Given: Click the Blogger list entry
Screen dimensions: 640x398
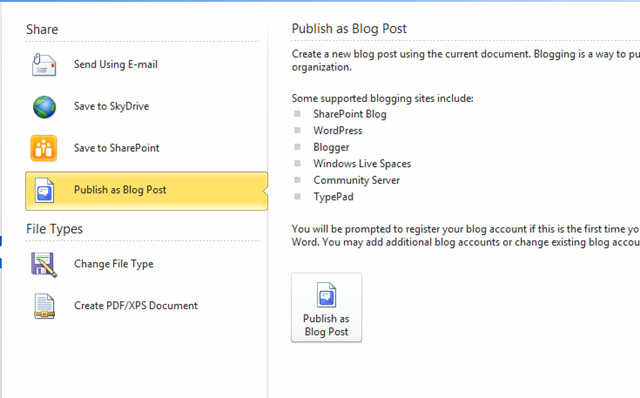Looking at the screenshot, I should click(x=331, y=147).
